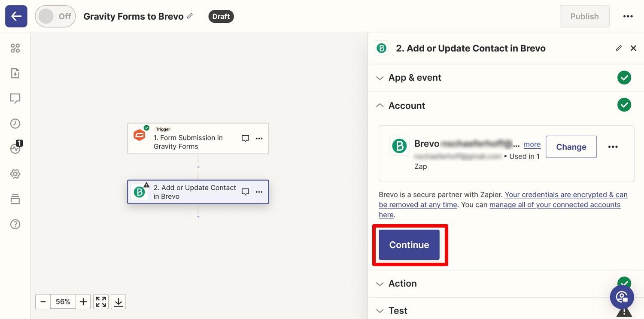Viewport: 644px width, 319px height.
Task: Click the Gravity Forms app icon
Action: [140, 134]
